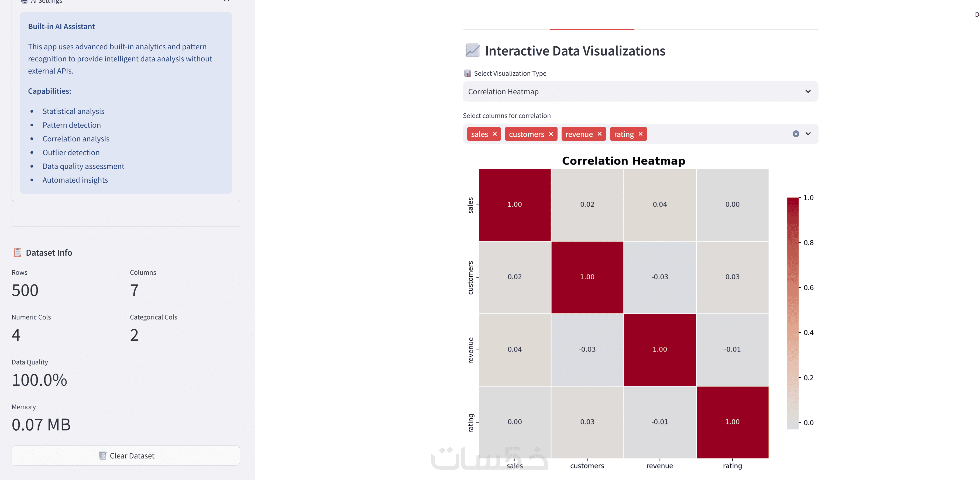Viewport: 980px width, 480px height.
Task: Remove the rating column tag
Action: (641, 134)
